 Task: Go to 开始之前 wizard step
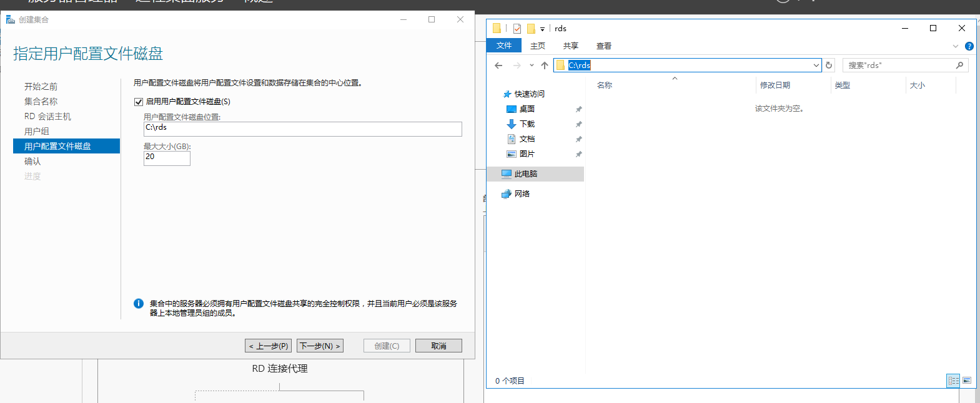41,86
